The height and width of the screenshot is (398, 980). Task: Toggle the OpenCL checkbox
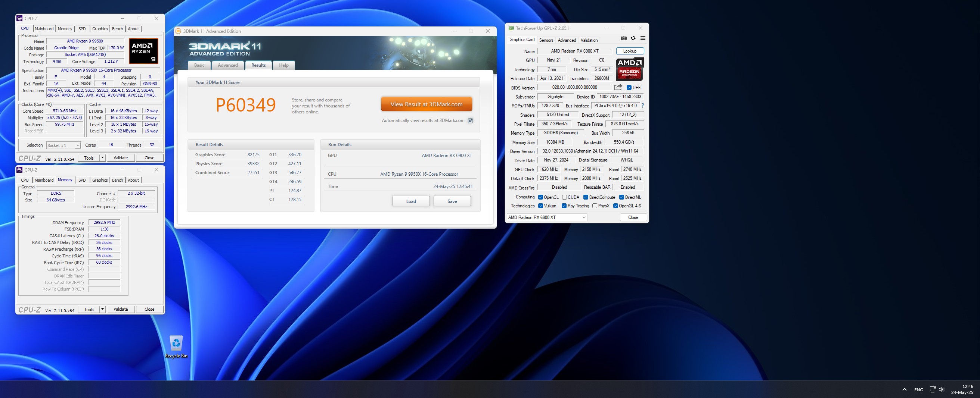(x=540, y=197)
